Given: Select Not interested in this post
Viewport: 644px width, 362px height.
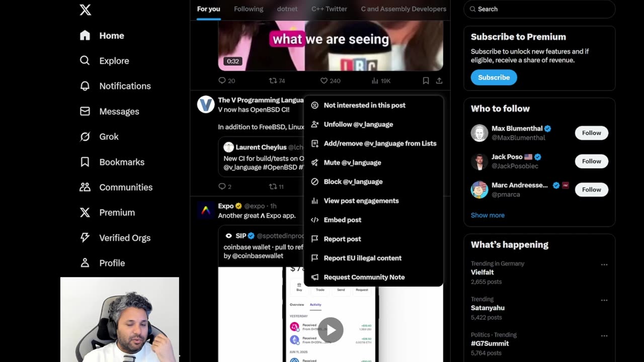Looking at the screenshot, I should click(x=373, y=105).
